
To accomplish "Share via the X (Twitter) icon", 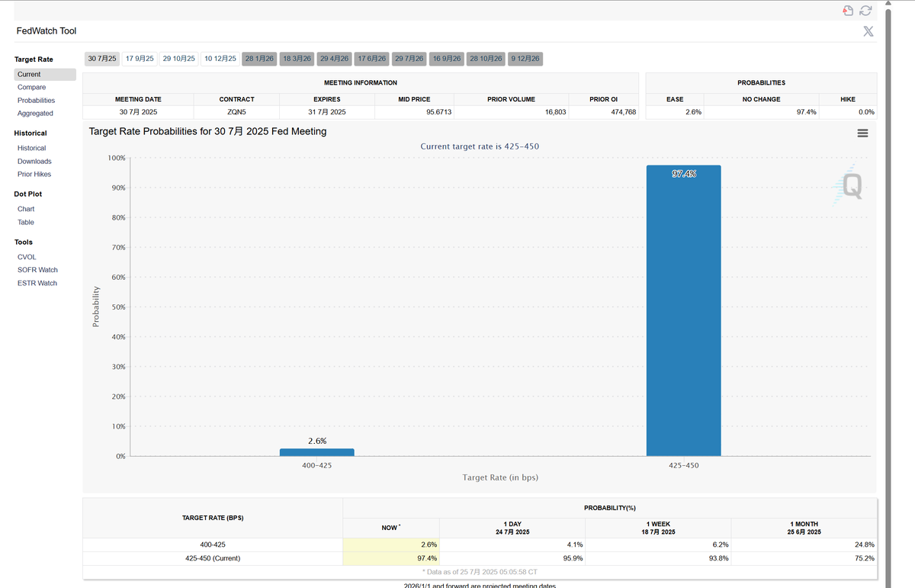I will click(868, 31).
